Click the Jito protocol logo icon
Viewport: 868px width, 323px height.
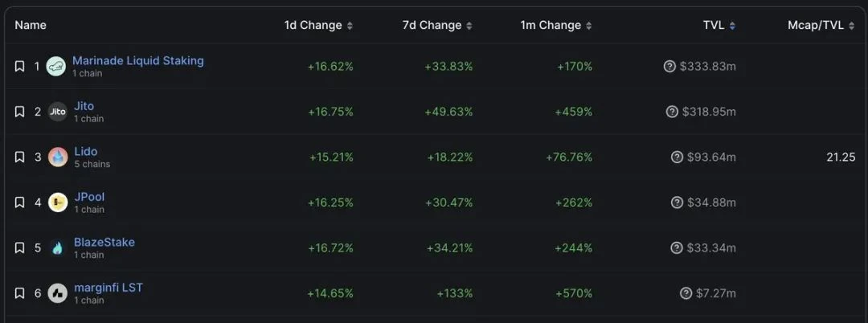click(58, 112)
